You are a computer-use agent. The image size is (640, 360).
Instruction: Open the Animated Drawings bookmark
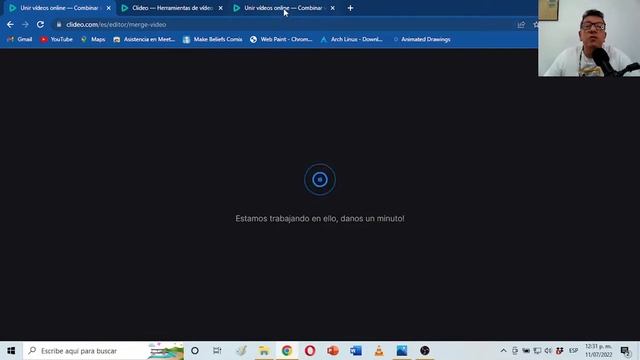[422, 40]
